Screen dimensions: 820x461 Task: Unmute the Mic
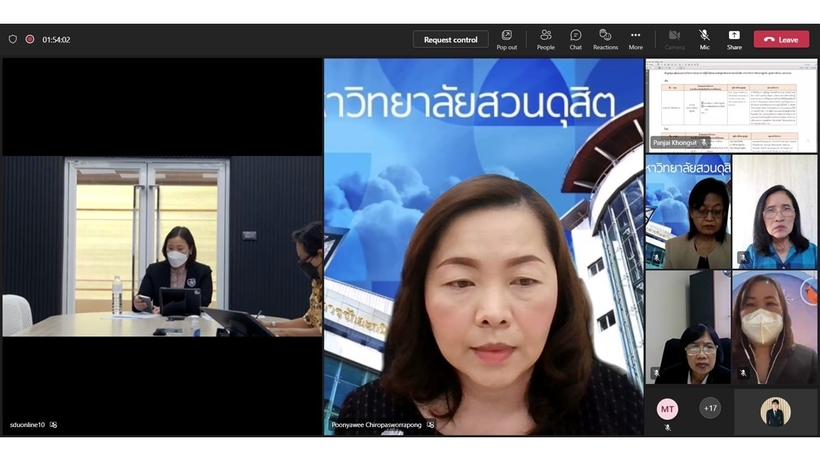click(704, 39)
